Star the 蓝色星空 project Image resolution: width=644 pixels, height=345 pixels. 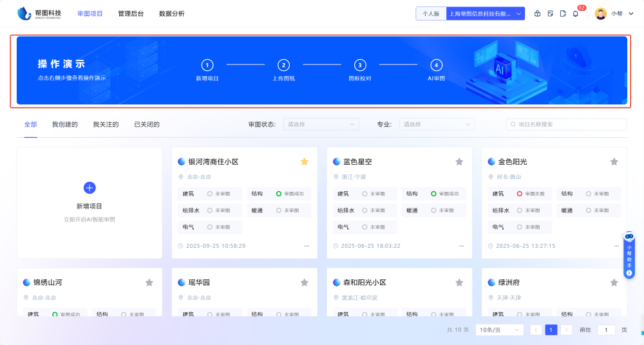point(459,162)
